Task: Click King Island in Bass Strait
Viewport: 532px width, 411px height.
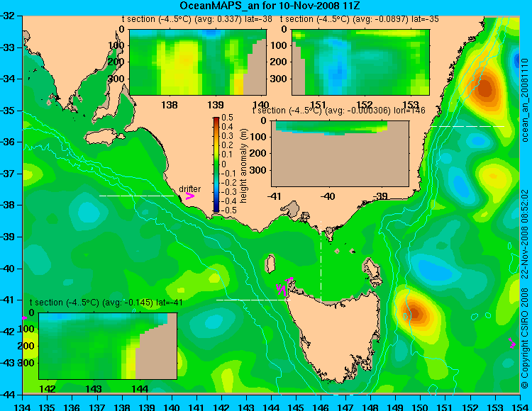Action: pos(270,264)
